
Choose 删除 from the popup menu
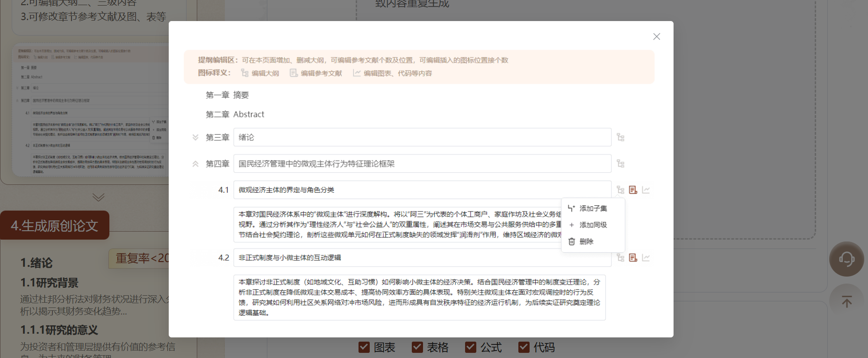593,241
